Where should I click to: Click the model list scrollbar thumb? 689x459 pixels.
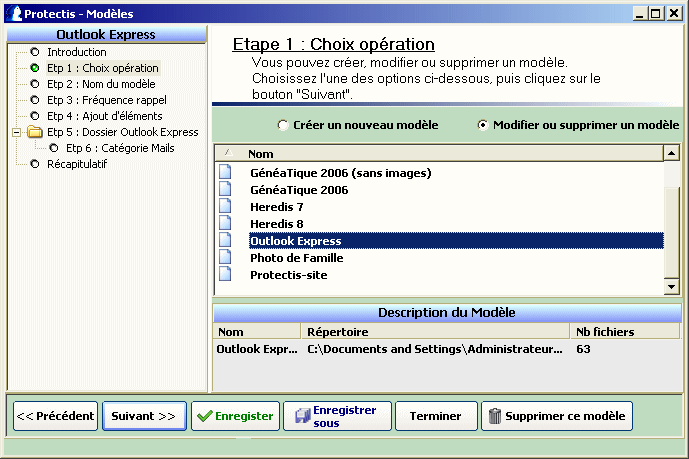671,232
